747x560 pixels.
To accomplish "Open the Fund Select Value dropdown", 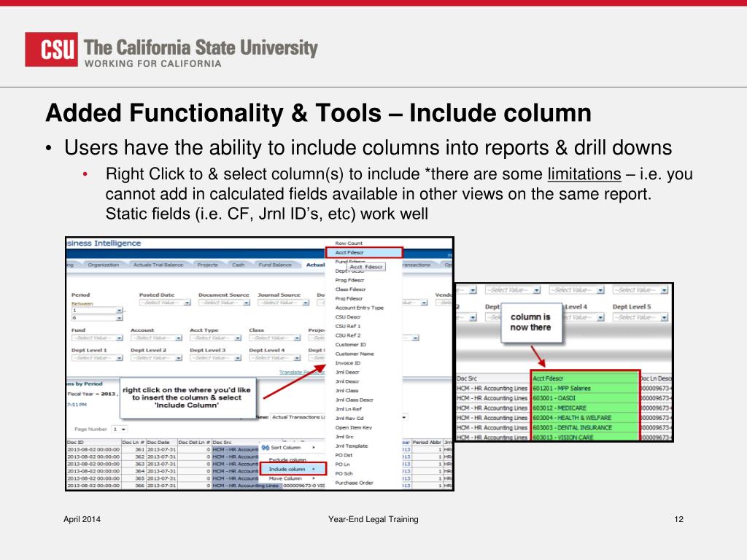I will [x=97, y=338].
